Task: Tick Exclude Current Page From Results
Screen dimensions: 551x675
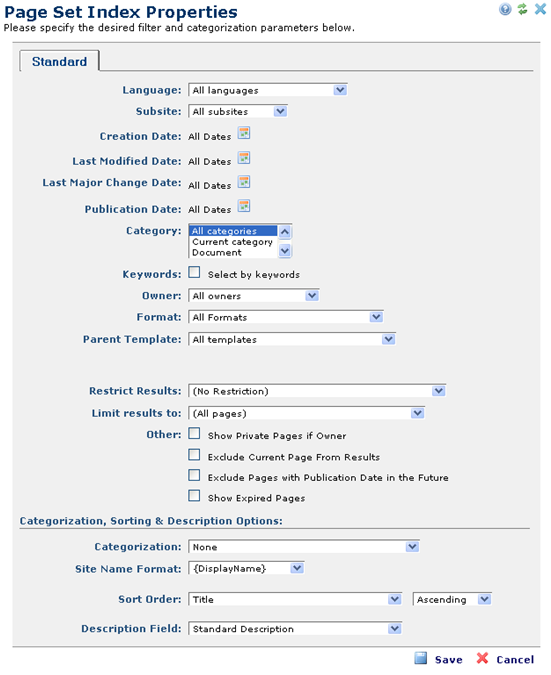Action: click(x=195, y=455)
